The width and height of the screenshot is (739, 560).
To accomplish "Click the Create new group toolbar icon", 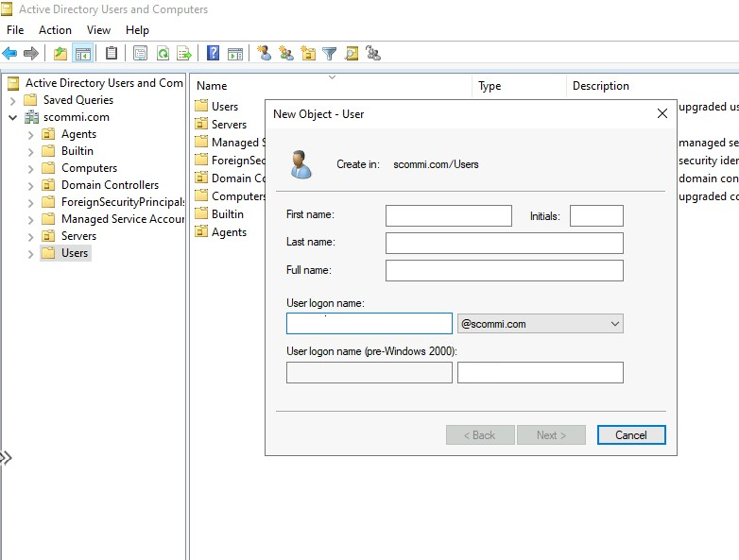I will click(285, 53).
